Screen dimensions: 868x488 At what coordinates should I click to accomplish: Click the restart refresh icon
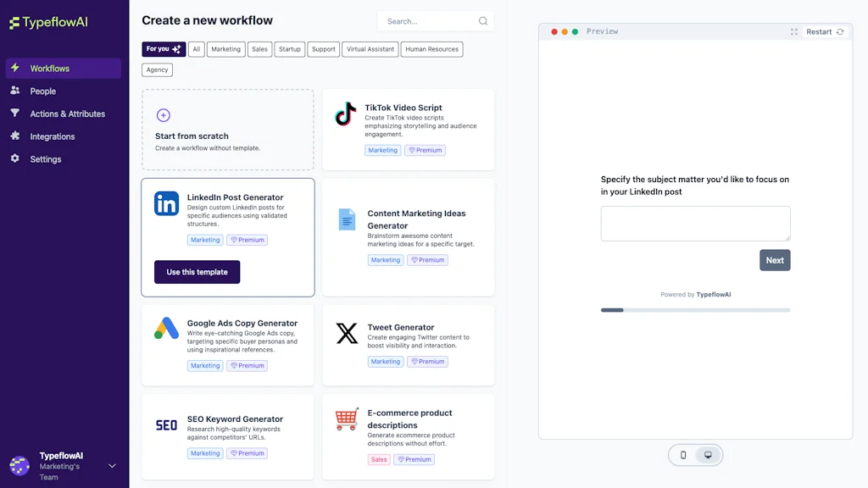840,32
